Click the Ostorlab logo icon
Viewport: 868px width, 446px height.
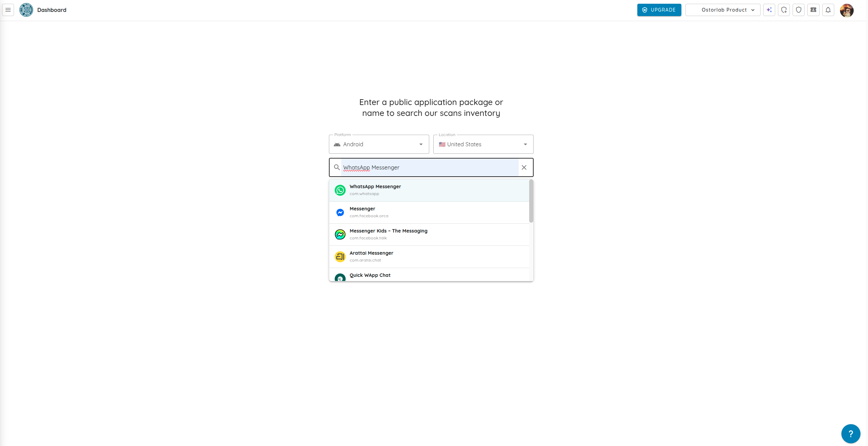(26, 10)
